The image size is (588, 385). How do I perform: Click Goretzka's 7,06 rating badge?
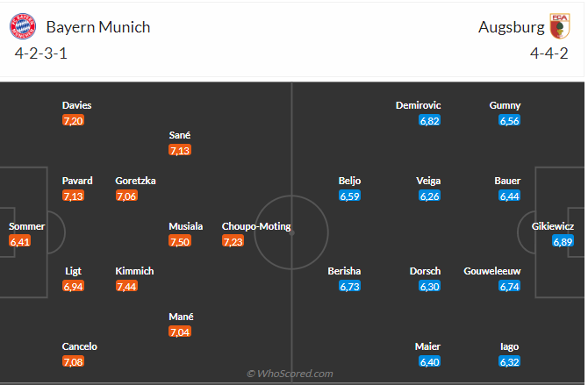tap(126, 196)
